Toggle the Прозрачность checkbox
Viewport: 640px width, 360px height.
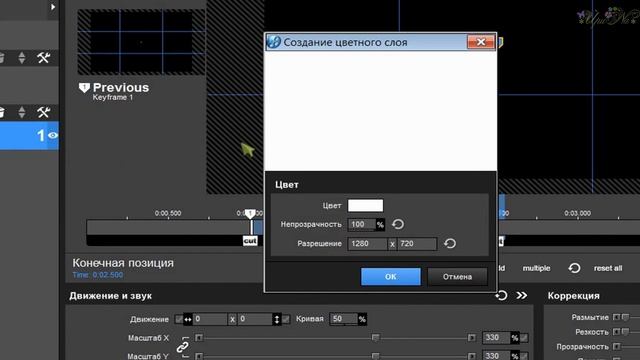[617, 347]
